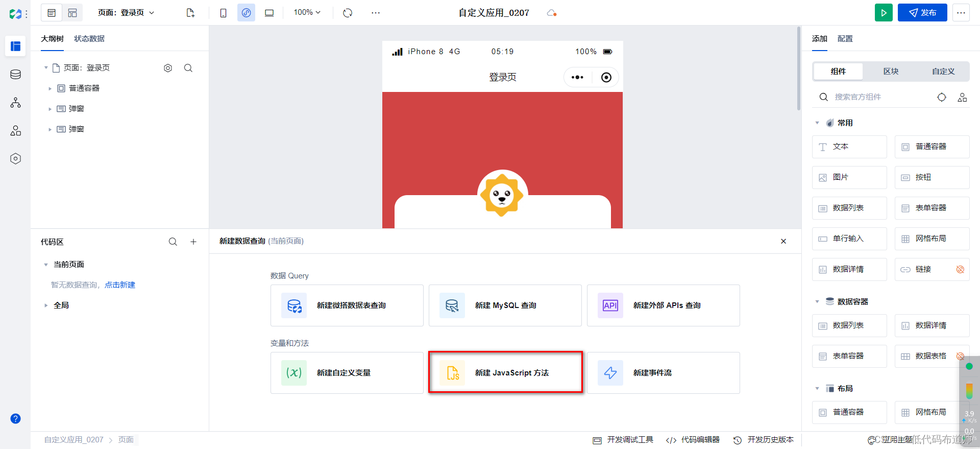Expand the second 弹窗 tree node
Viewport: 980px width, 449px height.
[x=50, y=129]
